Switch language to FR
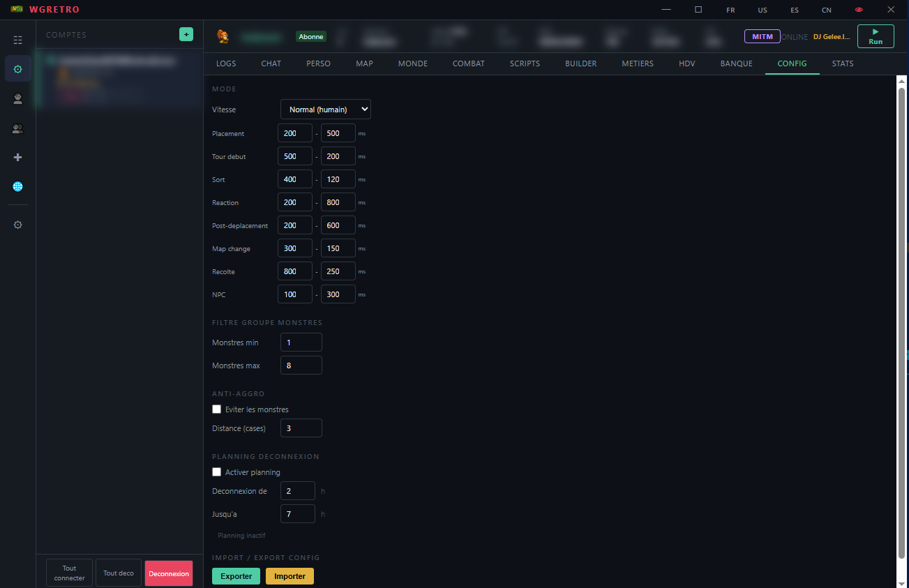Viewport: 909px width, 588px height. pyautogui.click(x=730, y=10)
